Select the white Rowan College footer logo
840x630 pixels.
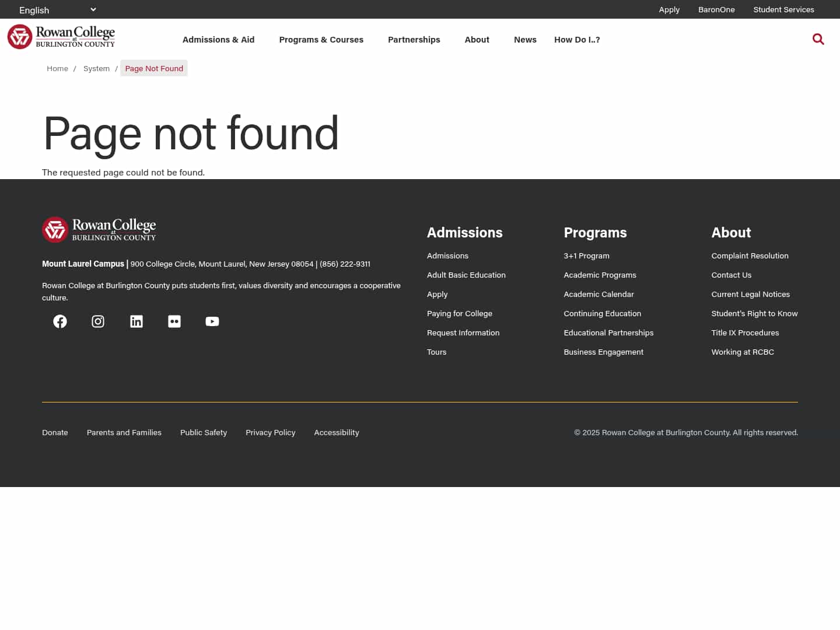coord(99,229)
